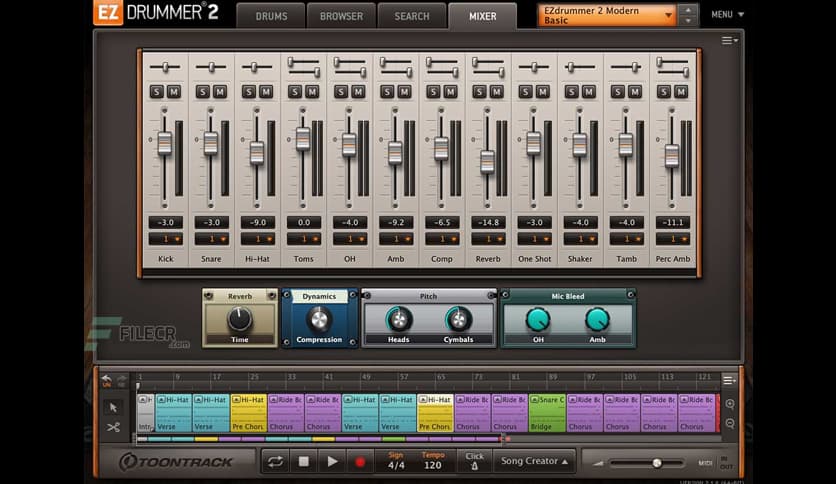
Task: Click the One Shot channel label
Action: 534,259
